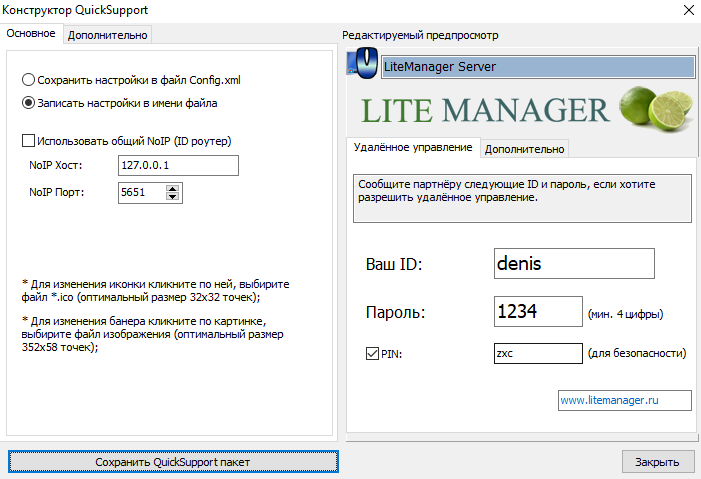Increase NoIP port with up arrow
The height and width of the screenshot is (479, 701).
[173, 188]
